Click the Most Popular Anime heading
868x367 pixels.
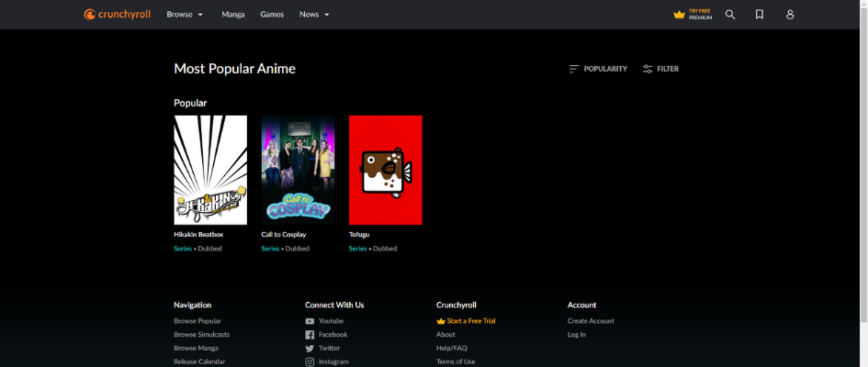[235, 69]
